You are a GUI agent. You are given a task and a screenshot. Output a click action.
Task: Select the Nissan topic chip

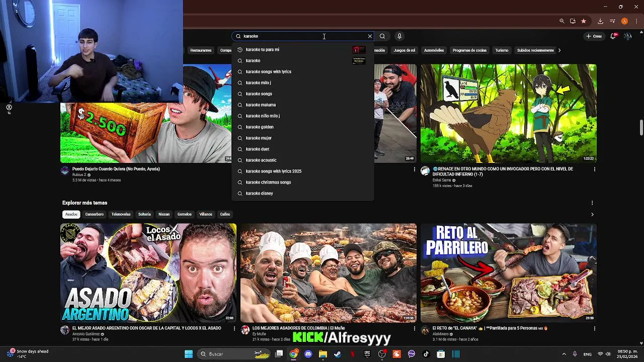pyautogui.click(x=164, y=214)
